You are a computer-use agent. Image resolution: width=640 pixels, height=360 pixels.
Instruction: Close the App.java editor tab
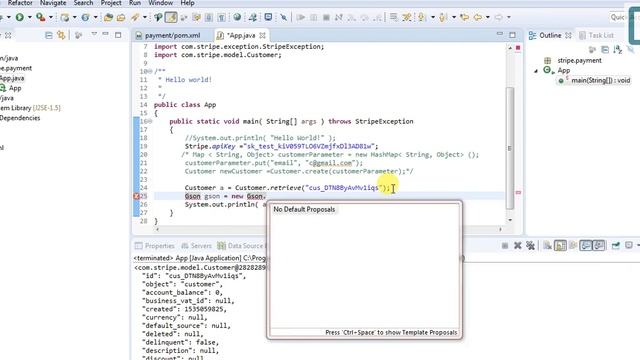click(262, 36)
